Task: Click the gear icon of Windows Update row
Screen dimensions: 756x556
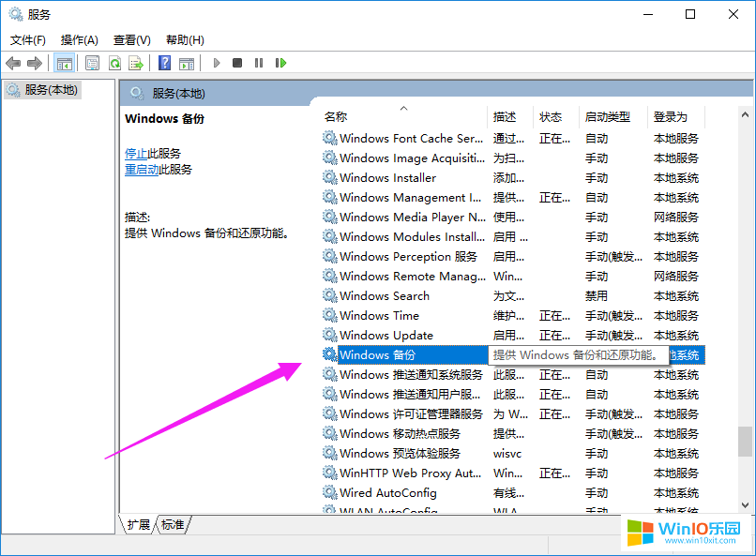Action: point(330,336)
